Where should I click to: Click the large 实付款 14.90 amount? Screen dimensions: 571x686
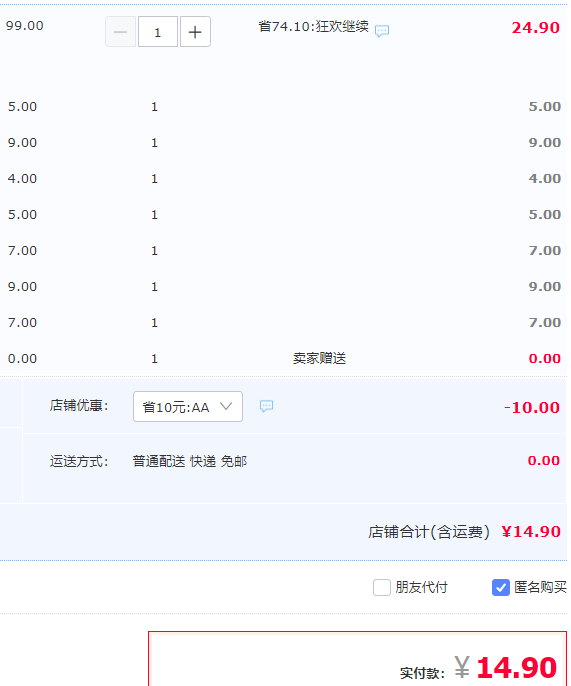pyautogui.click(x=516, y=668)
